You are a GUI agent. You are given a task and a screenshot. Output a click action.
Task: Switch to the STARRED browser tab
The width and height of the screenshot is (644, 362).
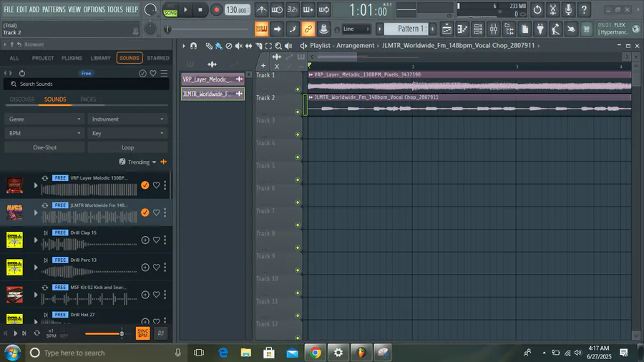click(x=158, y=58)
